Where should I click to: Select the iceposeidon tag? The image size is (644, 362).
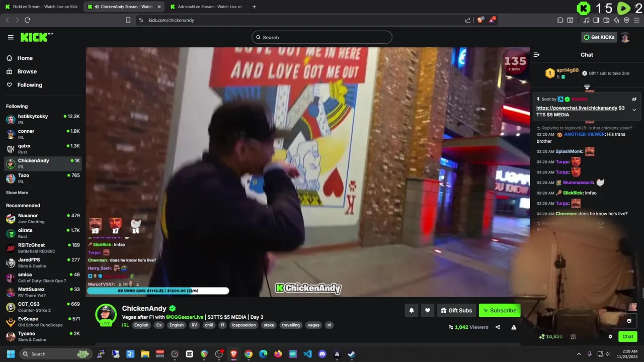244,325
